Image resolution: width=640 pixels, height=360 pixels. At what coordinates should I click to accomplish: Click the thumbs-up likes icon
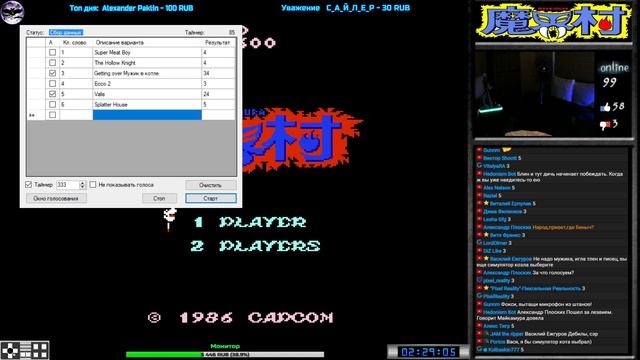tap(605, 107)
